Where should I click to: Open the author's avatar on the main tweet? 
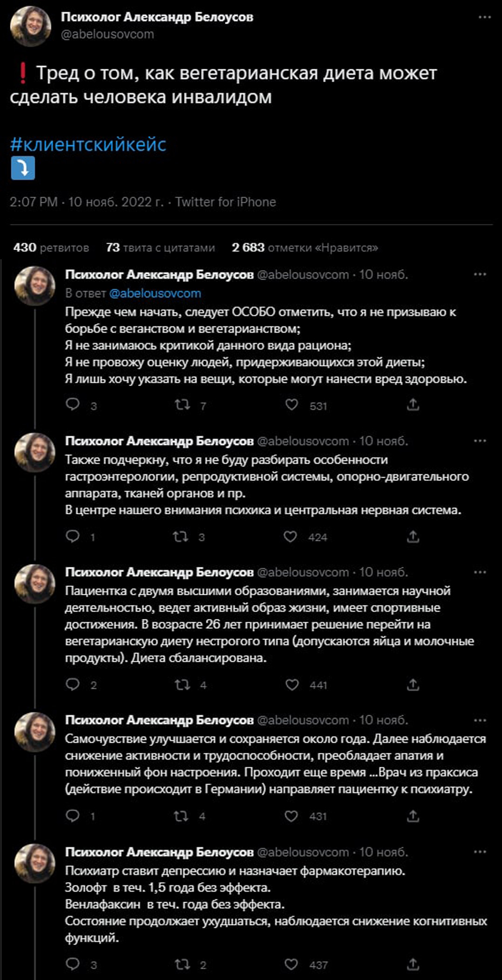point(31,26)
